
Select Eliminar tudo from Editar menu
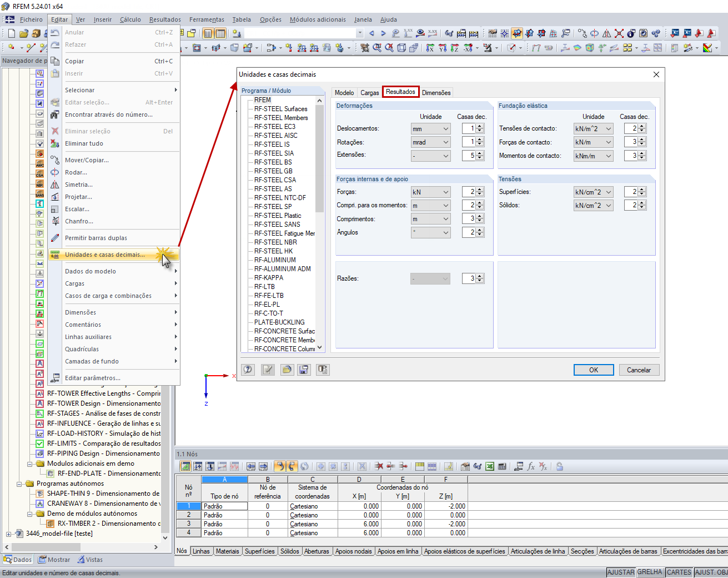pos(84,143)
